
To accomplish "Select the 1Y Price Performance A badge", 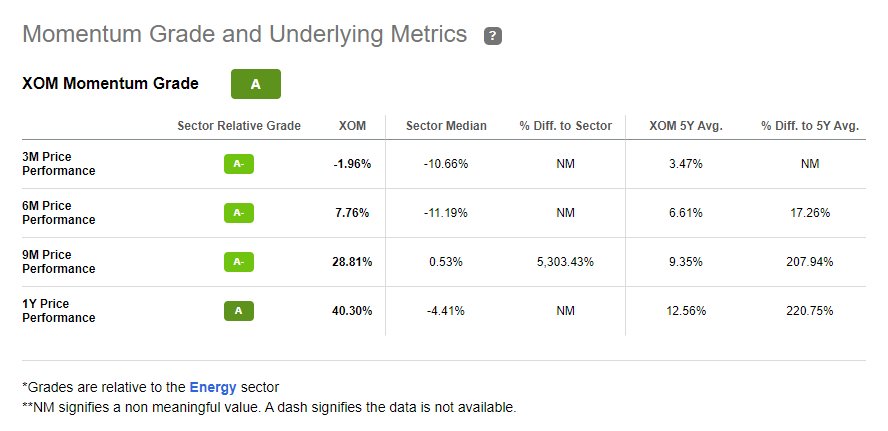I will (238, 311).
